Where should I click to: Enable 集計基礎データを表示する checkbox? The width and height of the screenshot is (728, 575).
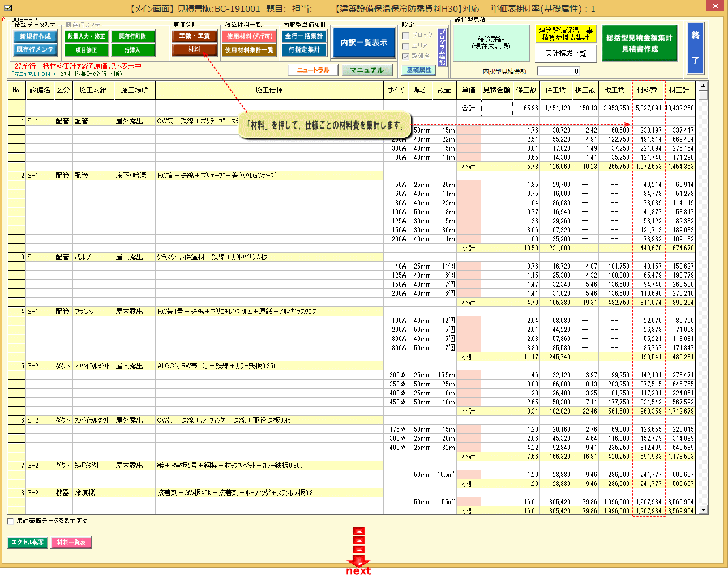coord(11,521)
